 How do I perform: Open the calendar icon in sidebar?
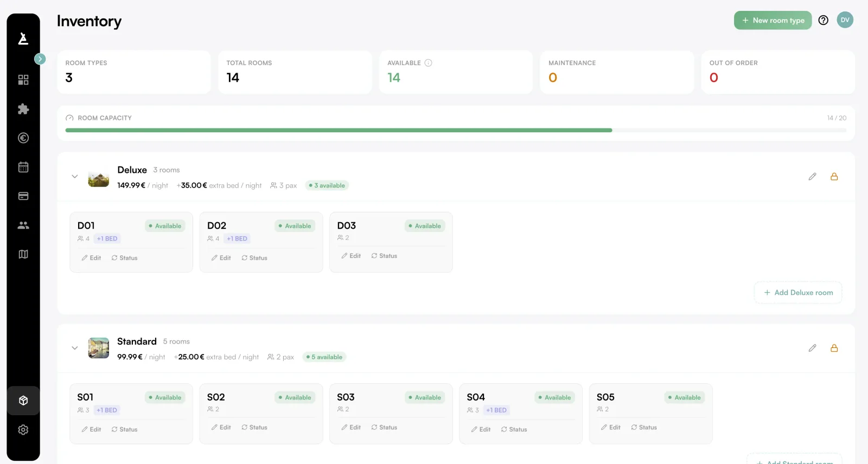pyautogui.click(x=23, y=167)
